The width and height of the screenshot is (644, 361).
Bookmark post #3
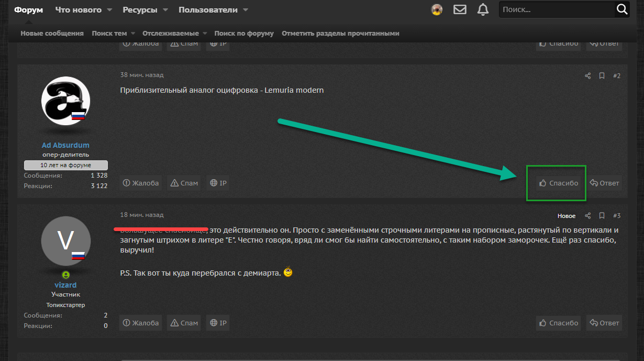[602, 216]
